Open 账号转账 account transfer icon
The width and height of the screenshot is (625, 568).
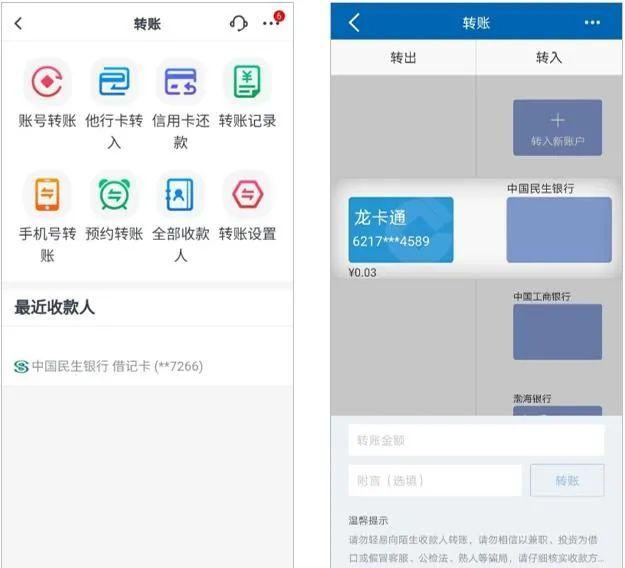click(x=47, y=82)
